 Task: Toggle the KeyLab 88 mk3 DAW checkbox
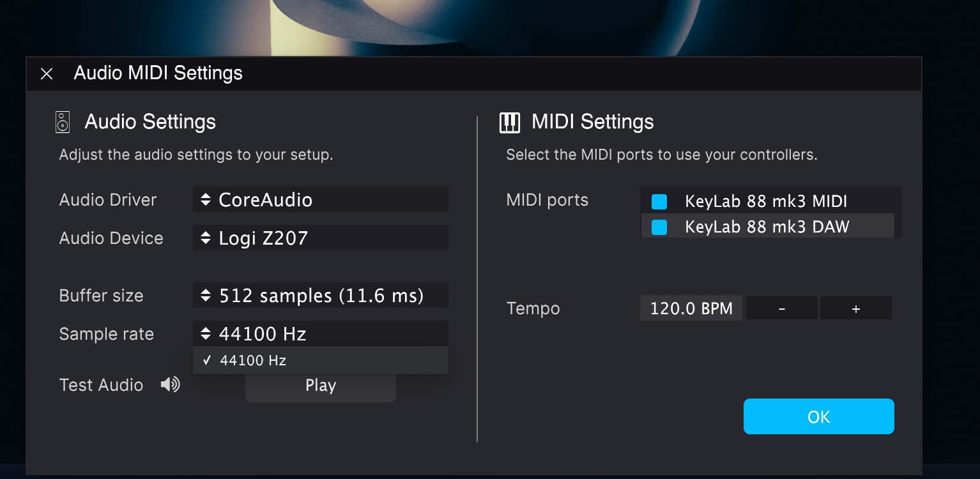(659, 227)
